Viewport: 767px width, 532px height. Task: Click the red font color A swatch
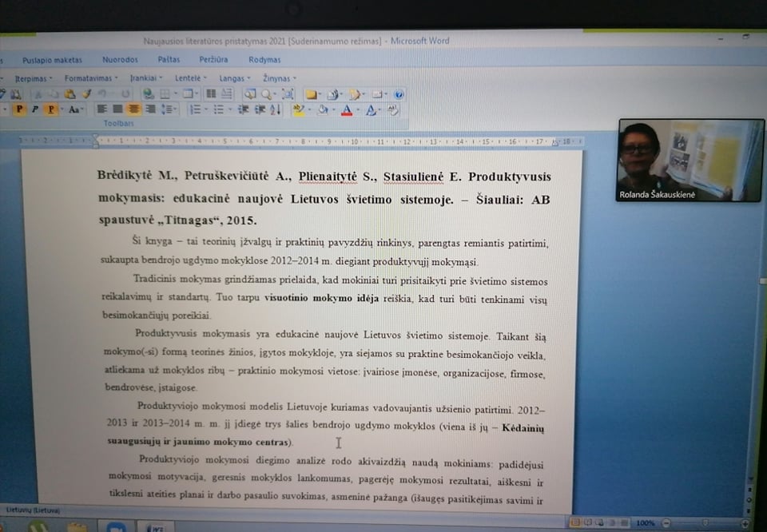(347, 110)
